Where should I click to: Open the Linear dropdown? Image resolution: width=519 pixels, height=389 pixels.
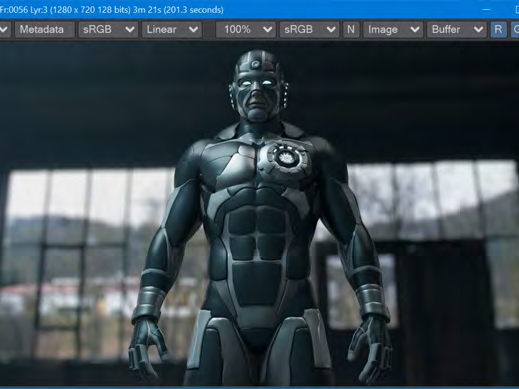tap(172, 29)
